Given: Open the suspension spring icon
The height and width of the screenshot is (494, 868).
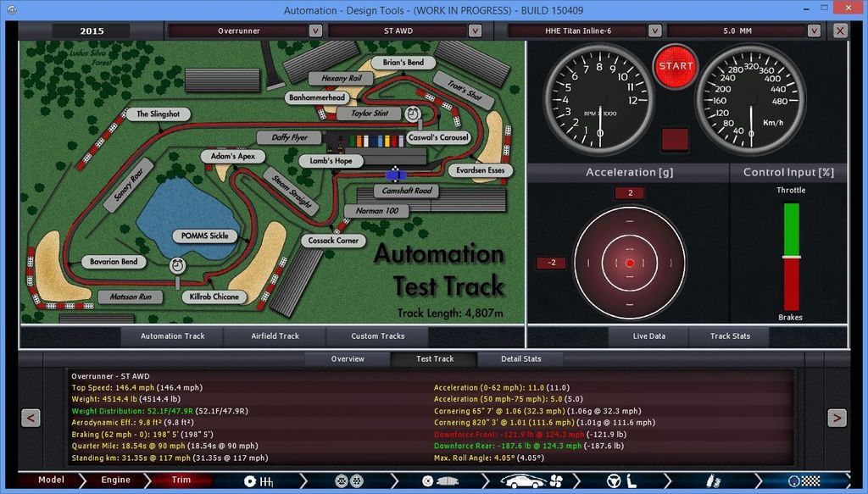Looking at the screenshot, I should coord(713,481).
